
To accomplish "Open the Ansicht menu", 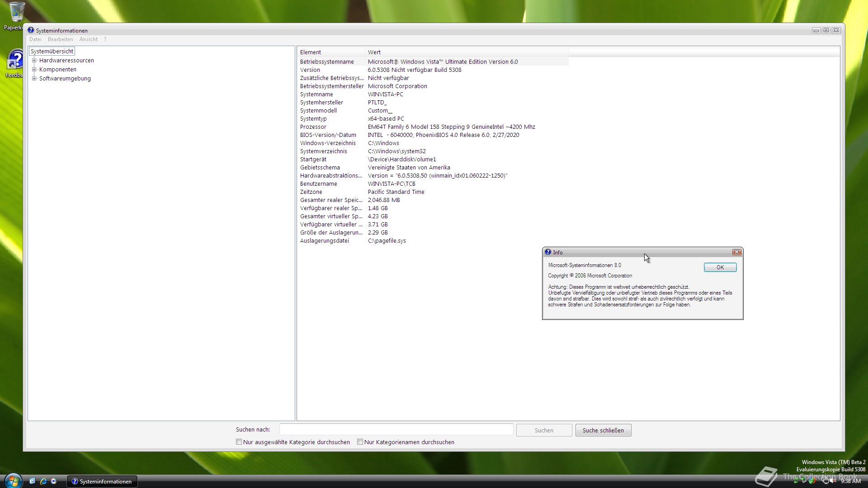I will click(x=88, y=39).
